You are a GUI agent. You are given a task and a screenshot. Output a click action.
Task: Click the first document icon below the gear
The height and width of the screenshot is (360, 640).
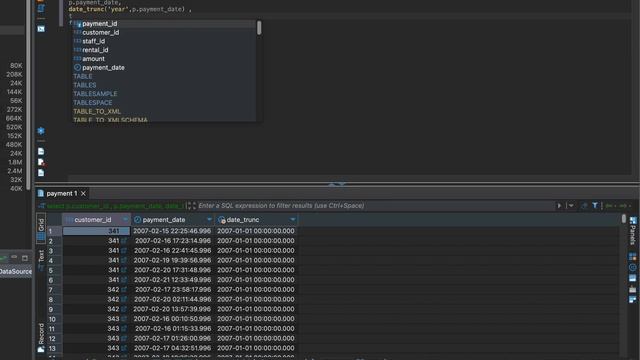pyautogui.click(x=41, y=151)
